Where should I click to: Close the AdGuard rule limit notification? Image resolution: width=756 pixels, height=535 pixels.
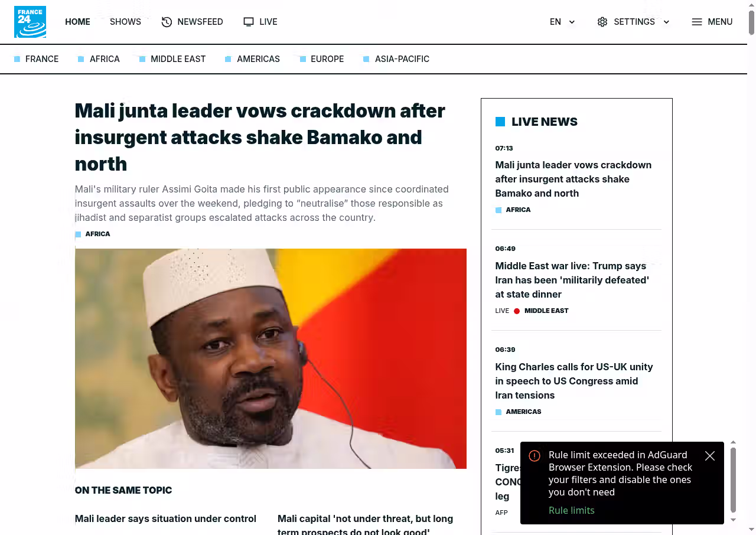710,456
